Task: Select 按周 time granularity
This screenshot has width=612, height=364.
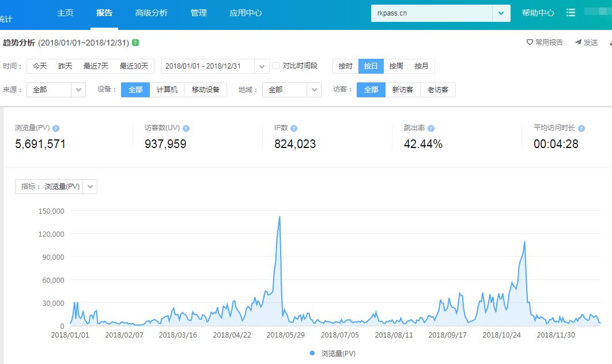Action: tap(396, 66)
